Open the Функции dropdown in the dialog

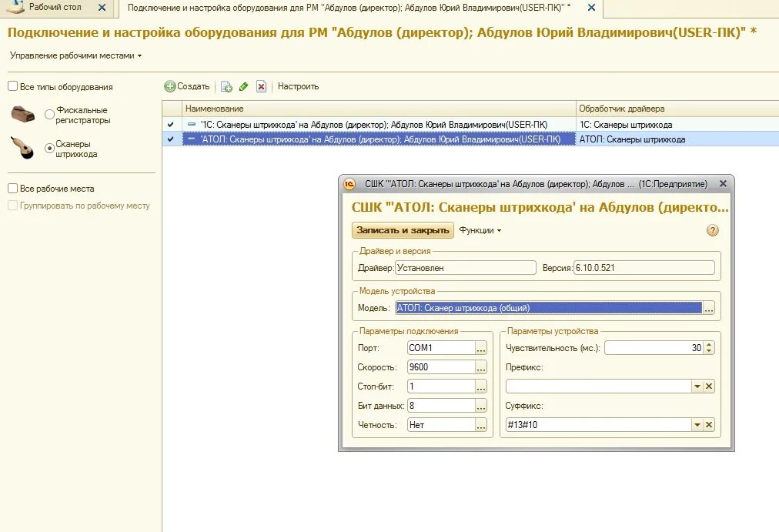pos(480,230)
